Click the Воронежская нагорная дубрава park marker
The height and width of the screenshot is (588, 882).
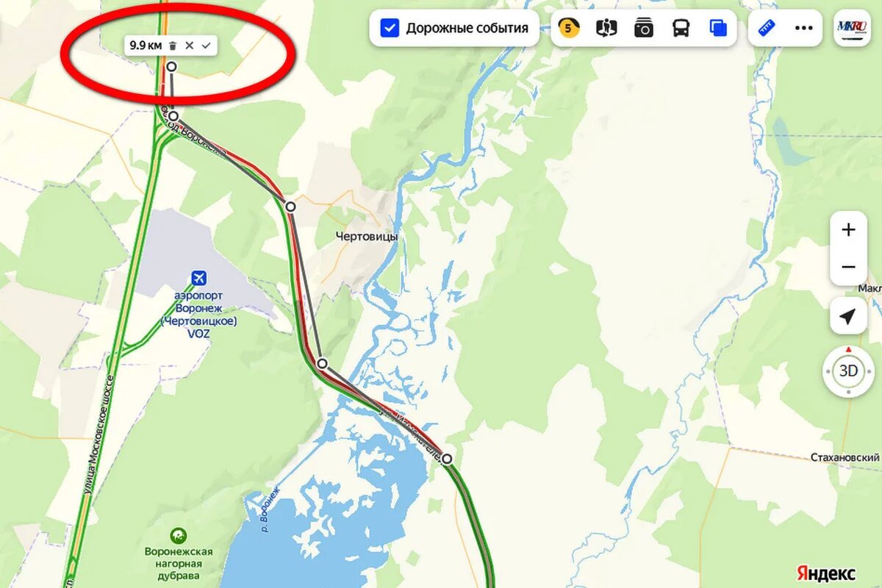178,536
